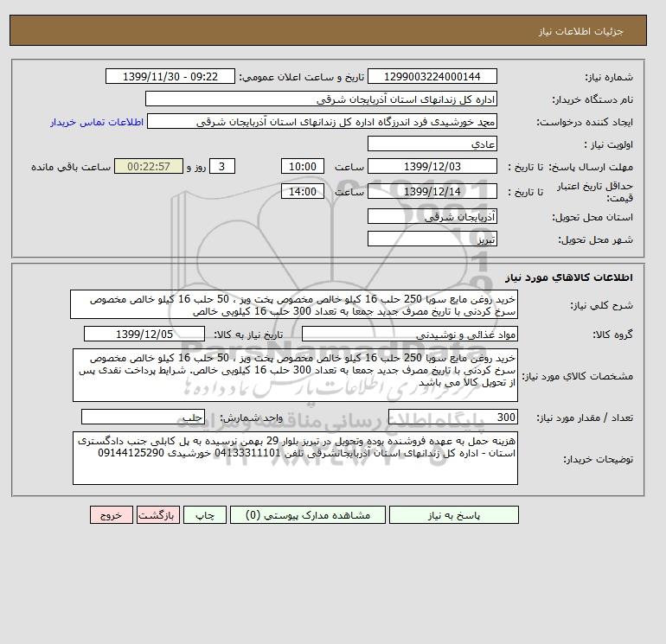666x644 pixels.
Task: Click the ساعت باقی مانده label
Action: [x=71, y=167]
